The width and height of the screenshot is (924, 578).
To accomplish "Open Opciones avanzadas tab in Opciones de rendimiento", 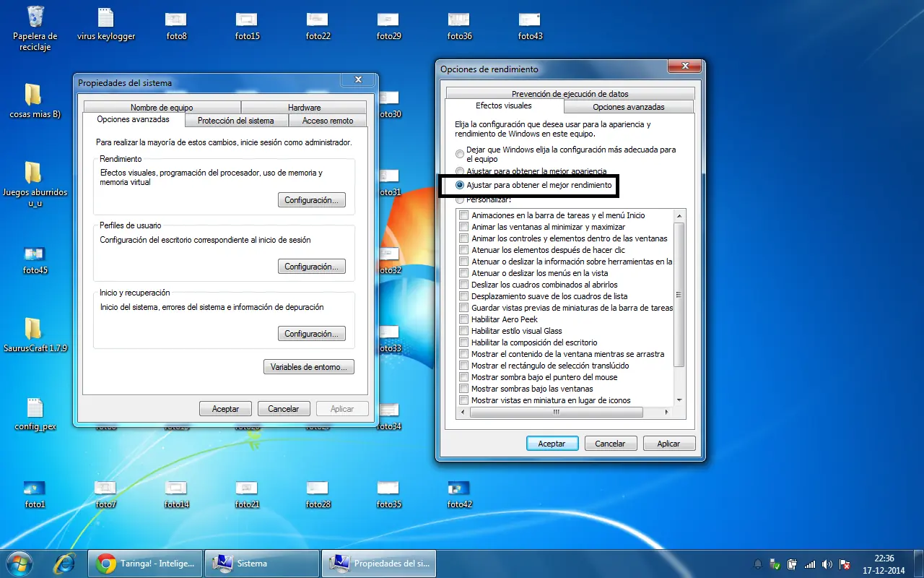I will (629, 107).
